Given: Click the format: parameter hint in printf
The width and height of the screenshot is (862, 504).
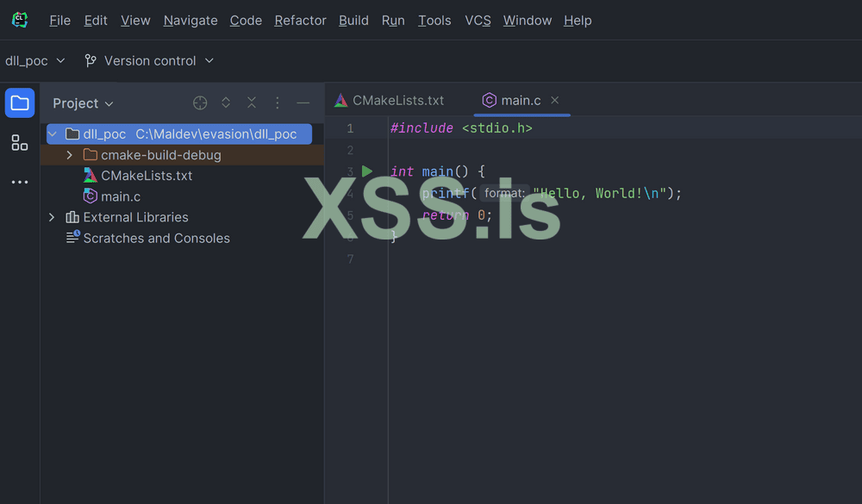Looking at the screenshot, I should click(x=504, y=193).
